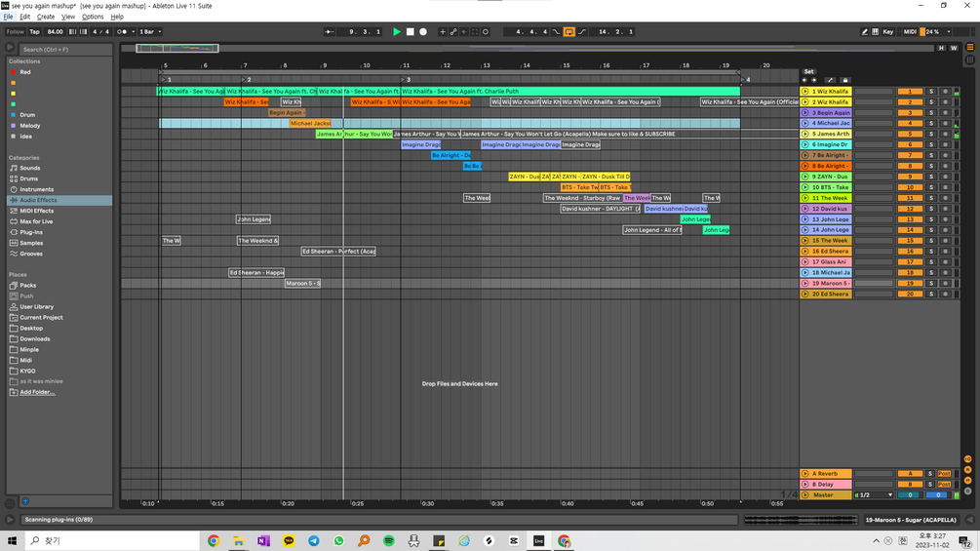
Task: Select the 84.00 tempo field
Action: [55, 32]
